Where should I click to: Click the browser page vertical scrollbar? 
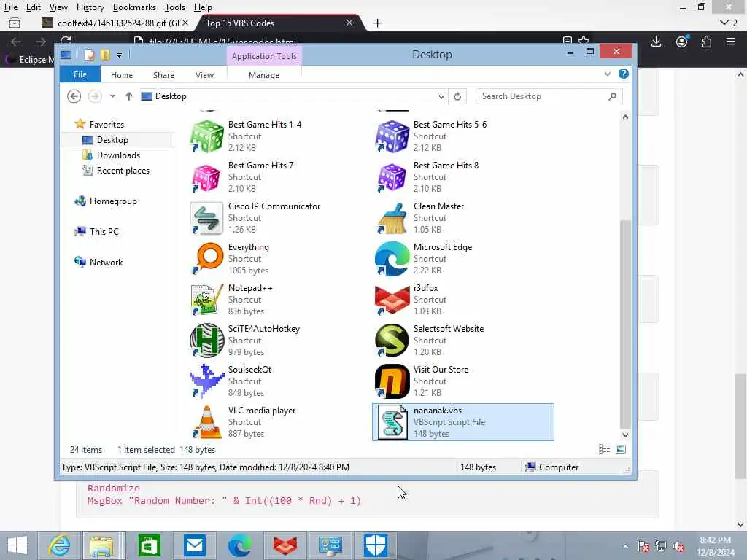[740, 426]
